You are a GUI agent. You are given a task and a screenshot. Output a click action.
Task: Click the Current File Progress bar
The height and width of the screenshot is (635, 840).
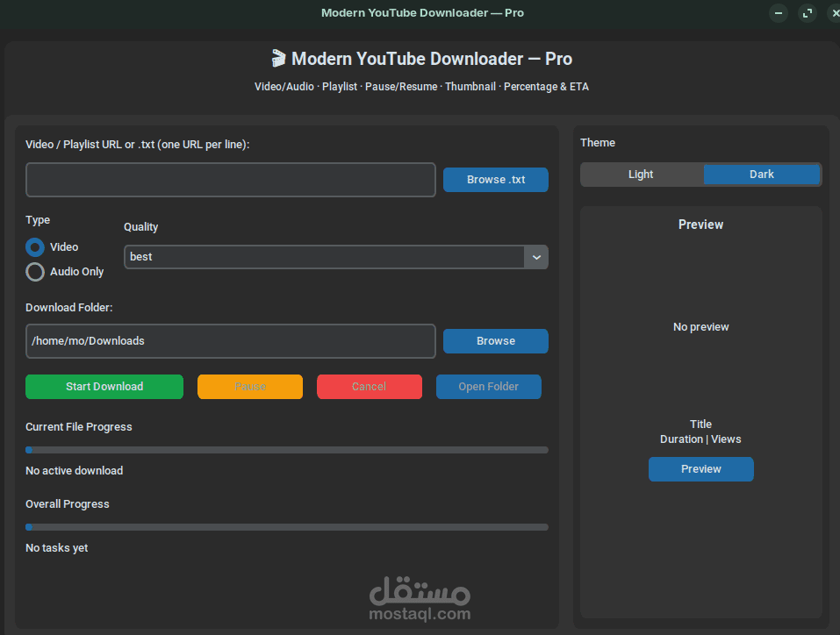[287, 450]
